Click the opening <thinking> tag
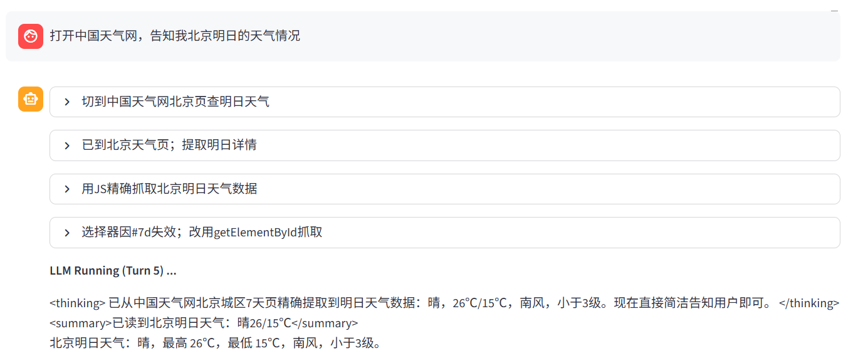Screen dimensions: 868x363 (x=78, y=303)
